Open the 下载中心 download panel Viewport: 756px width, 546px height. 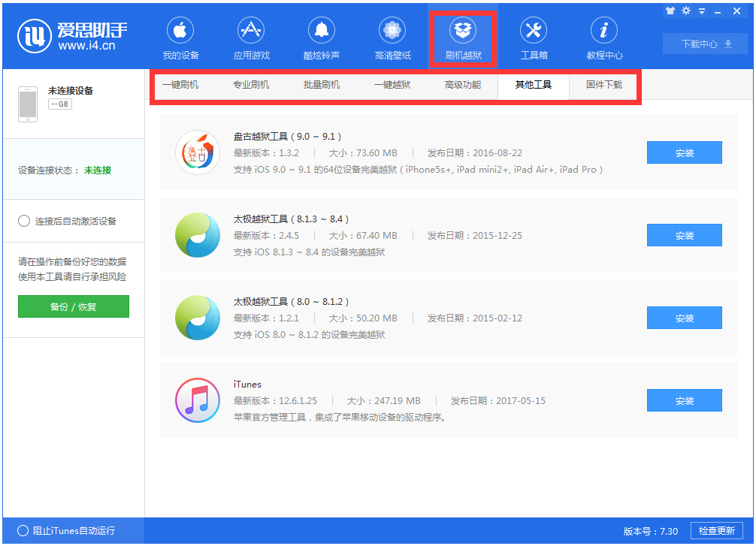[x=705, y=44]
